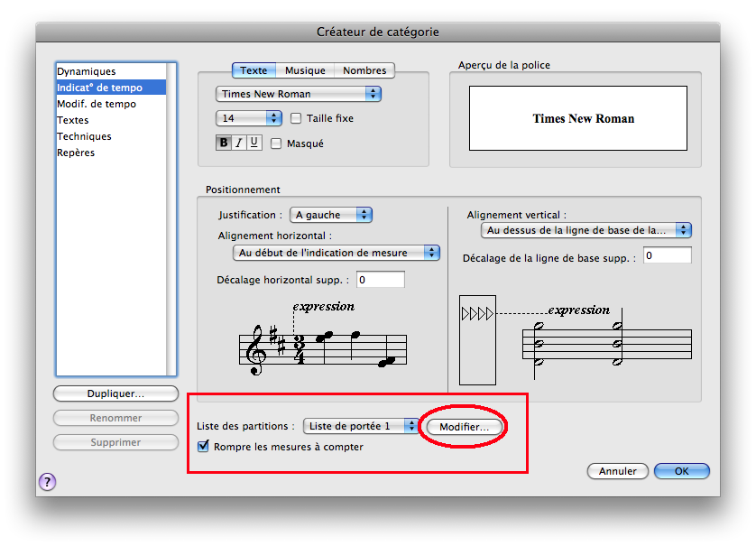Click the Décalage horizontal supp. input field
The height and width of the screenshot is (546, 756).
(x=380, y=280)
